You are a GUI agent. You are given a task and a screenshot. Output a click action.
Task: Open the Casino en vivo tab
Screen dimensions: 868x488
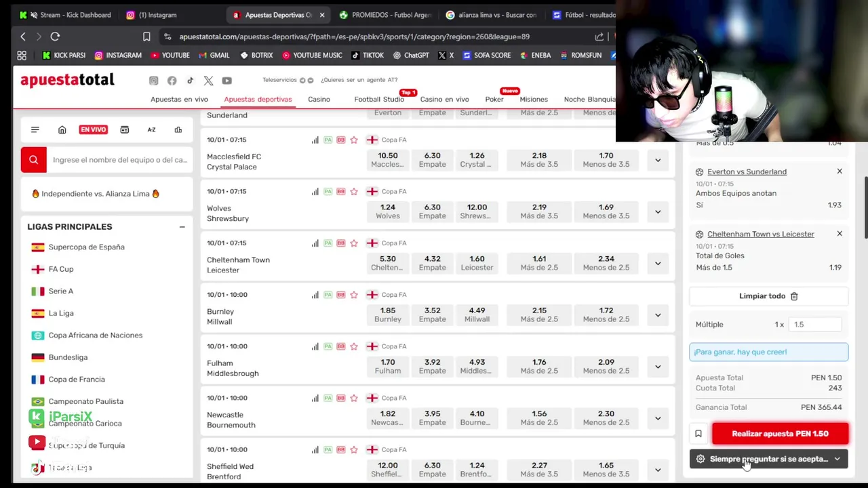[444, 99]
